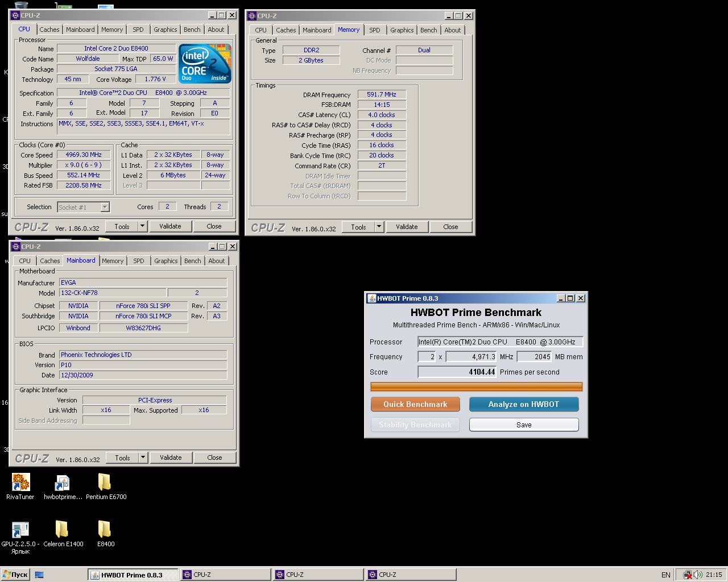Open the Start menu (Пуск)
Image resolution: width=728 pixels, height=582 pixels.
15,575
